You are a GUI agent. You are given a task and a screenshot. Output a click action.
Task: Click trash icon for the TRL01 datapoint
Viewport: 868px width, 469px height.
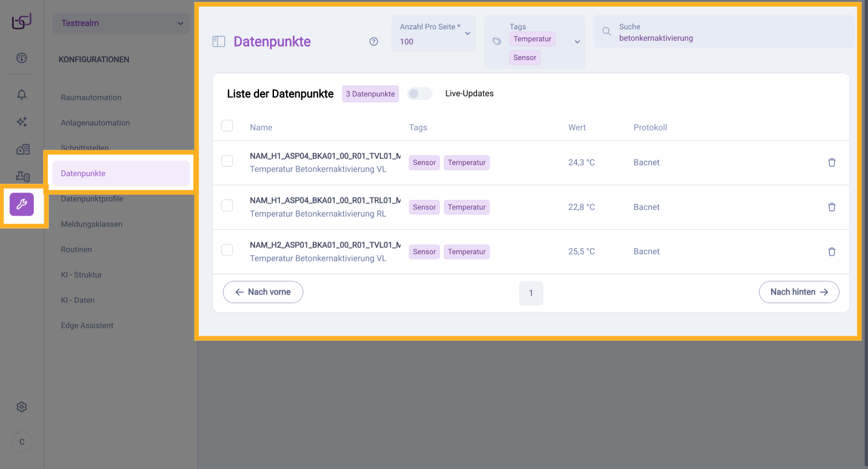pyautogui.click(x=831, y=207)
